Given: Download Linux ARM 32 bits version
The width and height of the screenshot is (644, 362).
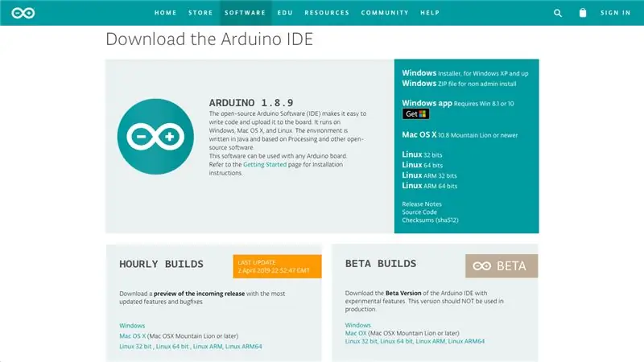Looking at the screenshot, I should 429,175.
